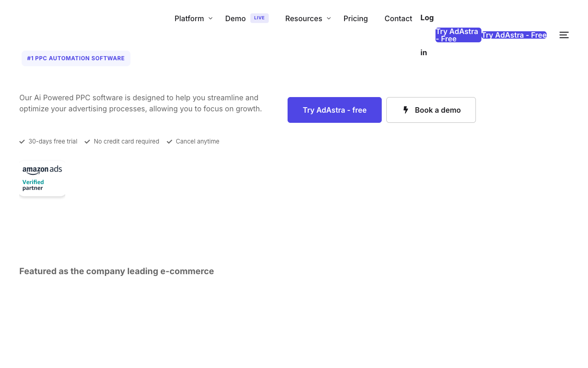Screen dimensions: 588x368
Task: Click the #1 PPC AUTOMATION SOFTWARE tag
Action: point(76,58)
